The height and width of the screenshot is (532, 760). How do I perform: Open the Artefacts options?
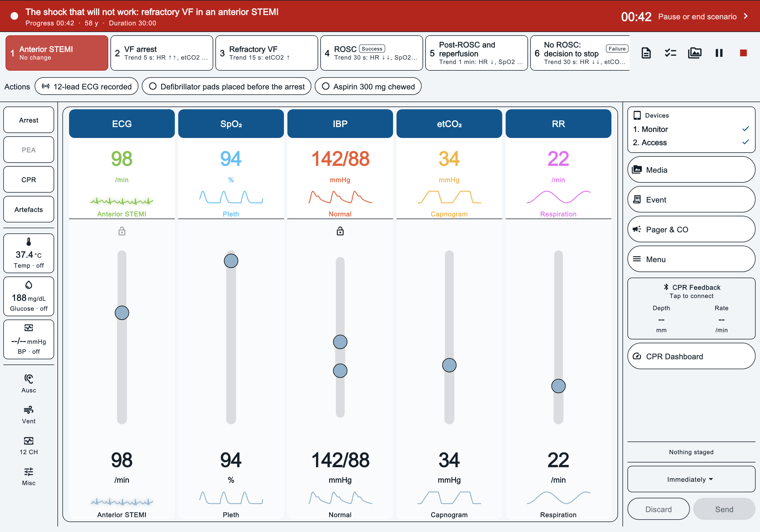tap(29, 209)
